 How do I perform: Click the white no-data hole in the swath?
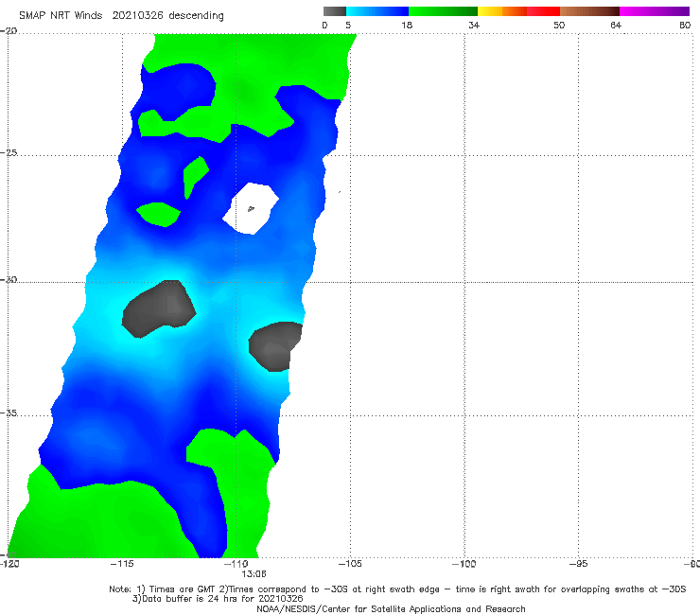pyautogui.click(x=251, y=208)
